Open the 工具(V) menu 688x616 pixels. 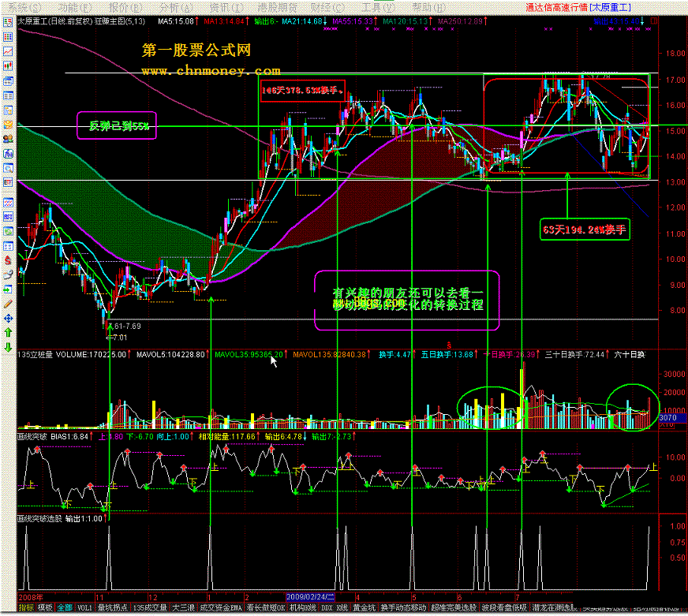pos(378,7)
